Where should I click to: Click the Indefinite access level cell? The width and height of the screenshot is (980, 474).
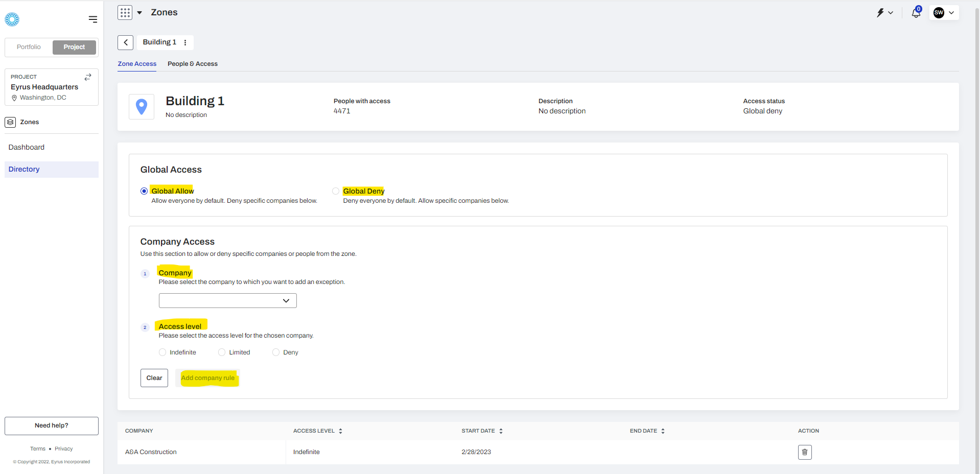[307, 452]
